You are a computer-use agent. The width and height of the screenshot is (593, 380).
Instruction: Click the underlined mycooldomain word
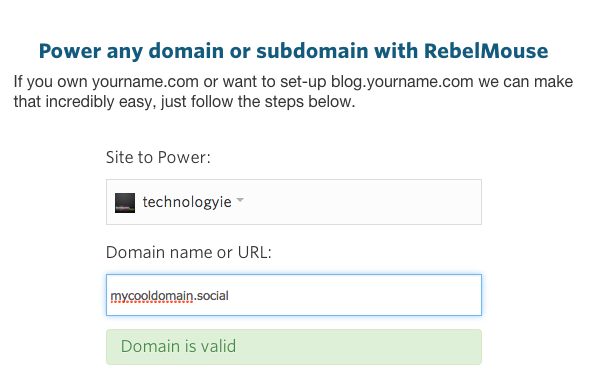click(x=152, y=296)
